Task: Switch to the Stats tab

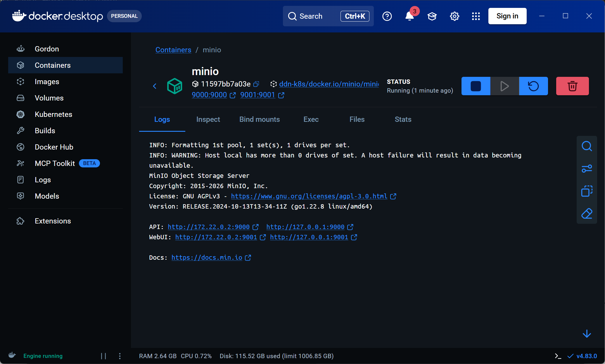Action: tap(403, 119)
